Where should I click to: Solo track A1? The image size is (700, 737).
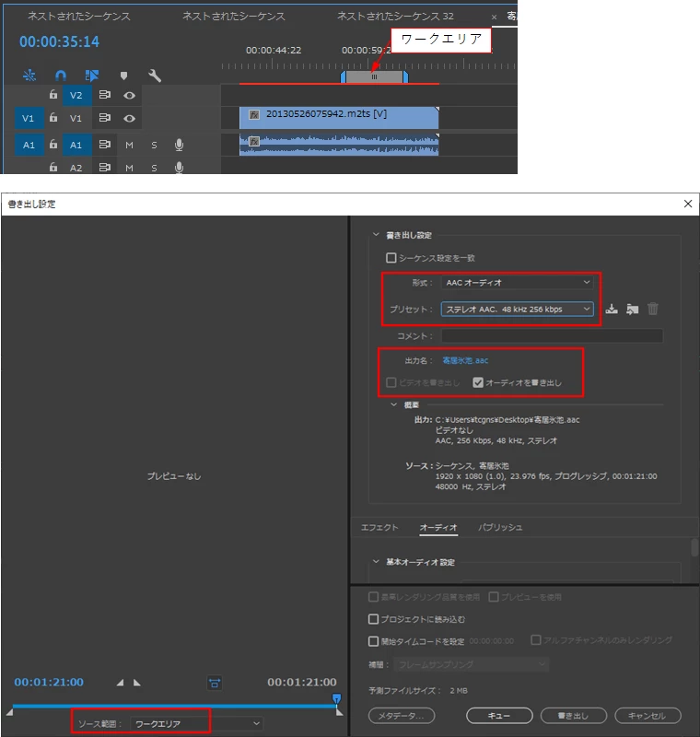[154, 146]
